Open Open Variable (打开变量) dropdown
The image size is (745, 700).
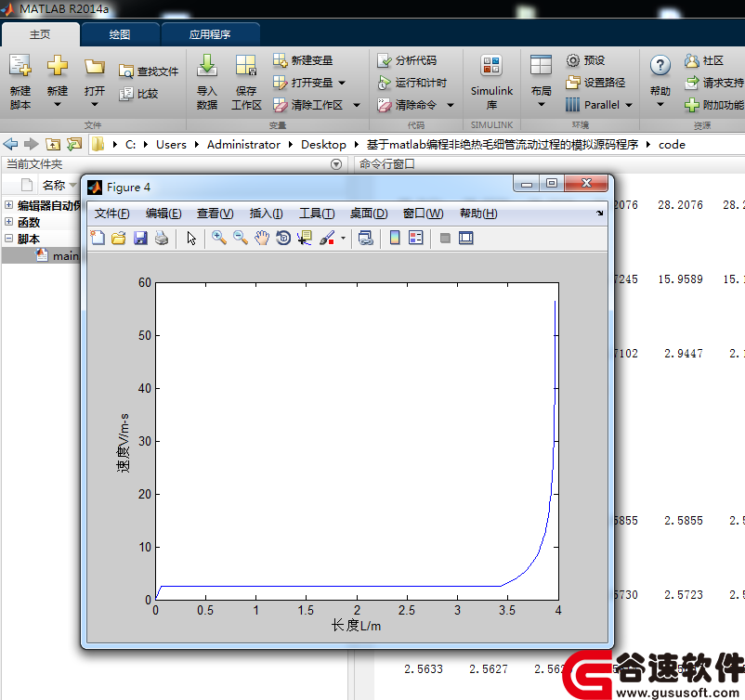[x=342, y=83]
